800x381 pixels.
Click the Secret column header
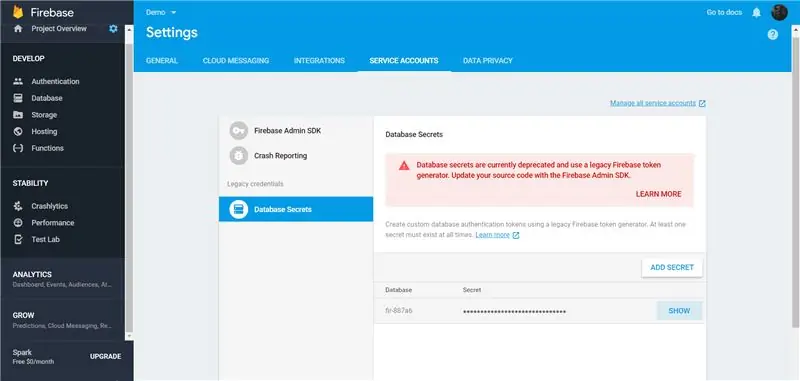point(472,290)
